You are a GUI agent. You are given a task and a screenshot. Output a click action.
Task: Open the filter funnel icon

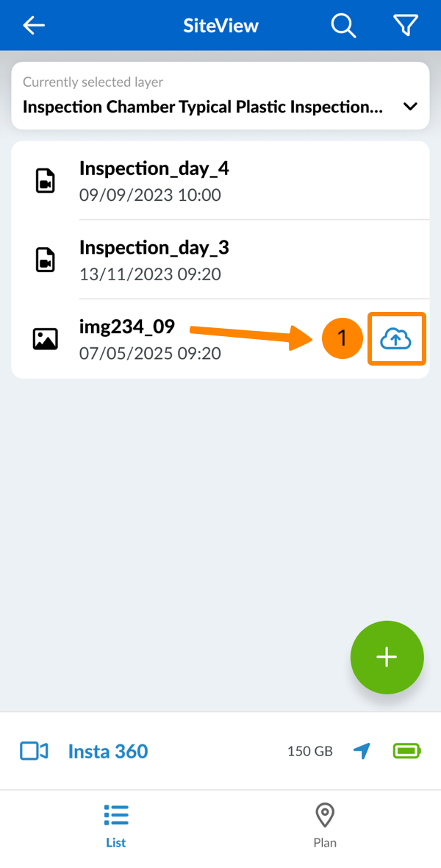(406, 26)
